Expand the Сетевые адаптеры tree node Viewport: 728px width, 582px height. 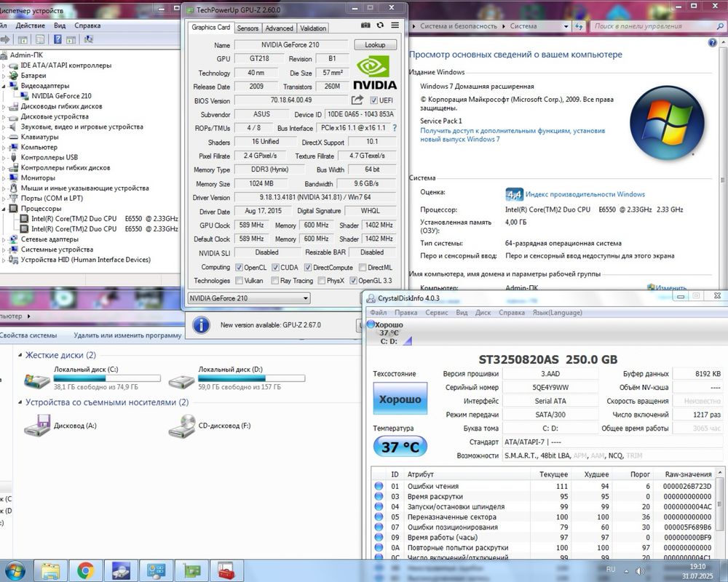[x=4, y=239]
